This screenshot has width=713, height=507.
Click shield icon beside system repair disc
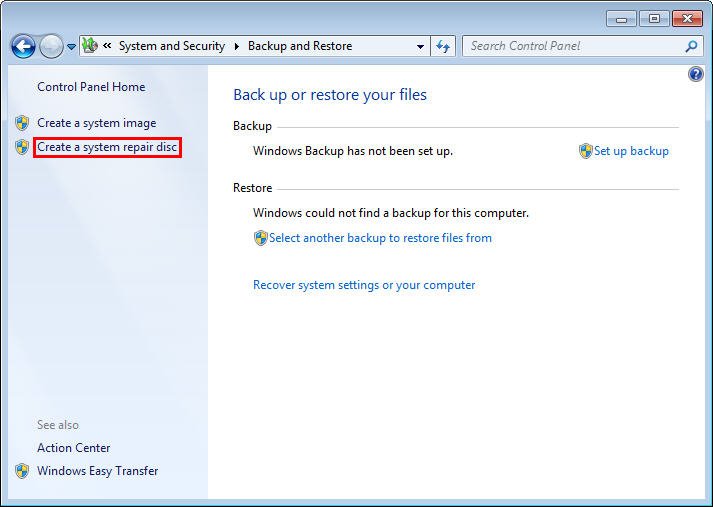[x=22, y=147]
